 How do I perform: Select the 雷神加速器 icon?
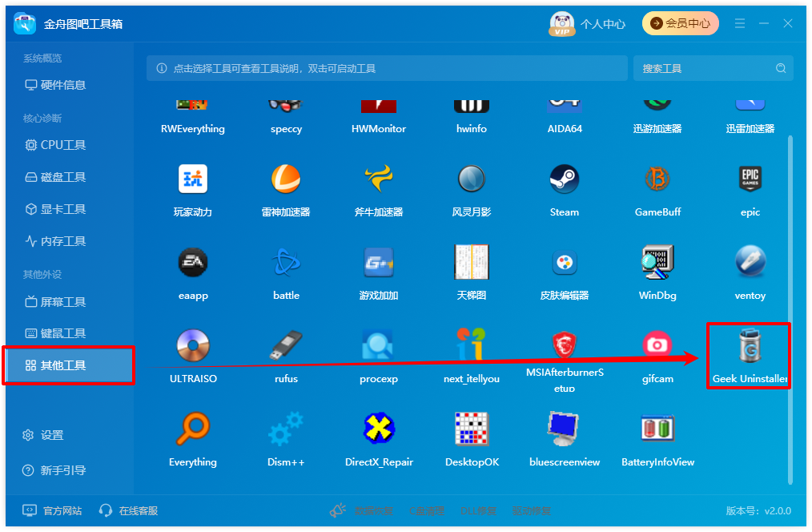pos(286,179)
